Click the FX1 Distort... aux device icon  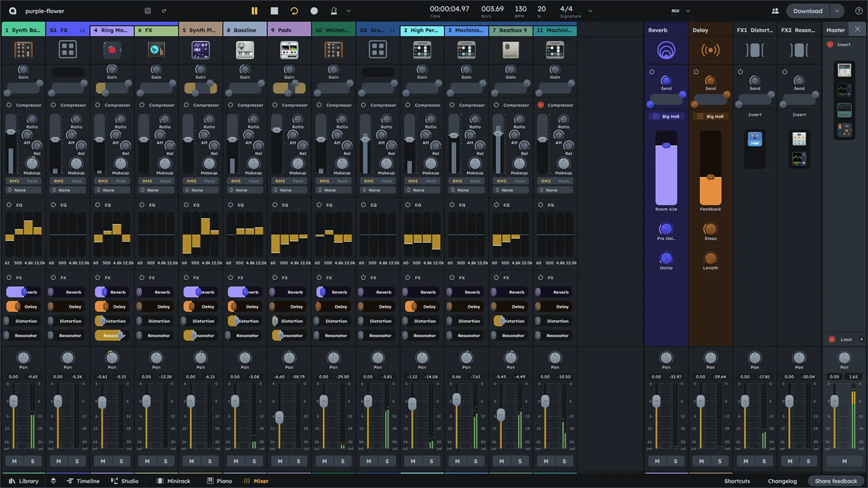click(755, 50)
